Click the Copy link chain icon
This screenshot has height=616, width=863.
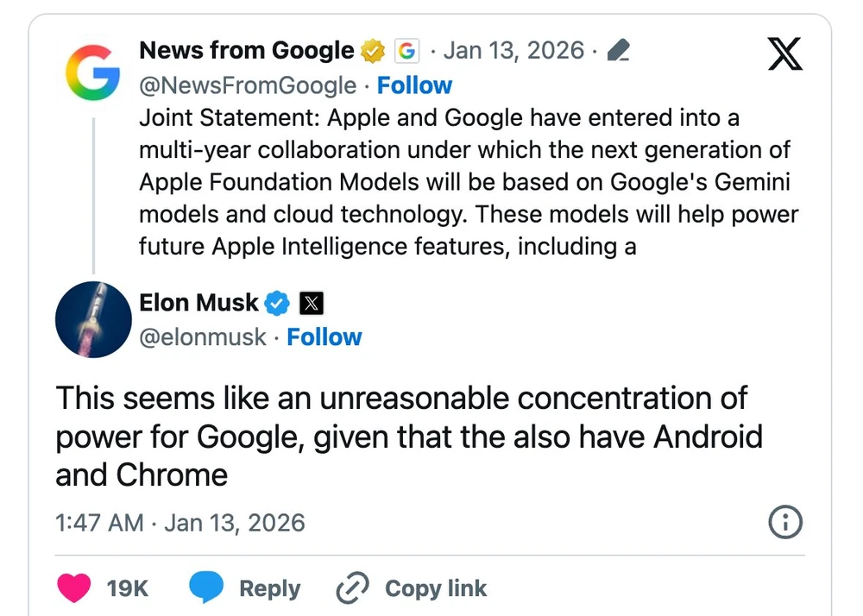[x=352, y=588]
